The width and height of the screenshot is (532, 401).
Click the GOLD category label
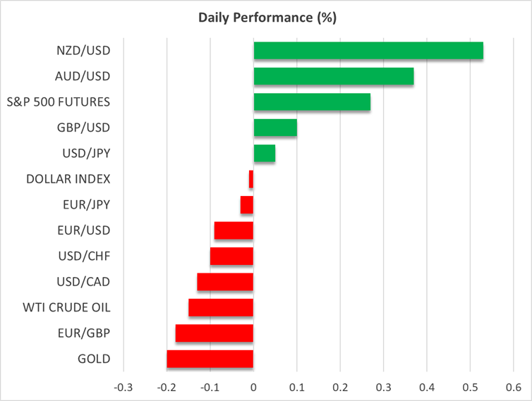pyautogui.click(x=94, y=359)
